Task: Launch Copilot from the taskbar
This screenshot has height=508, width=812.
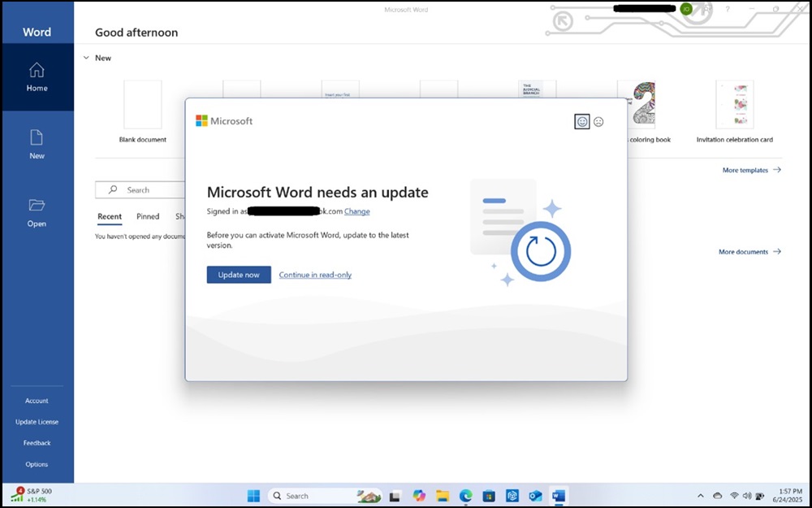Action: pos(419,496)
